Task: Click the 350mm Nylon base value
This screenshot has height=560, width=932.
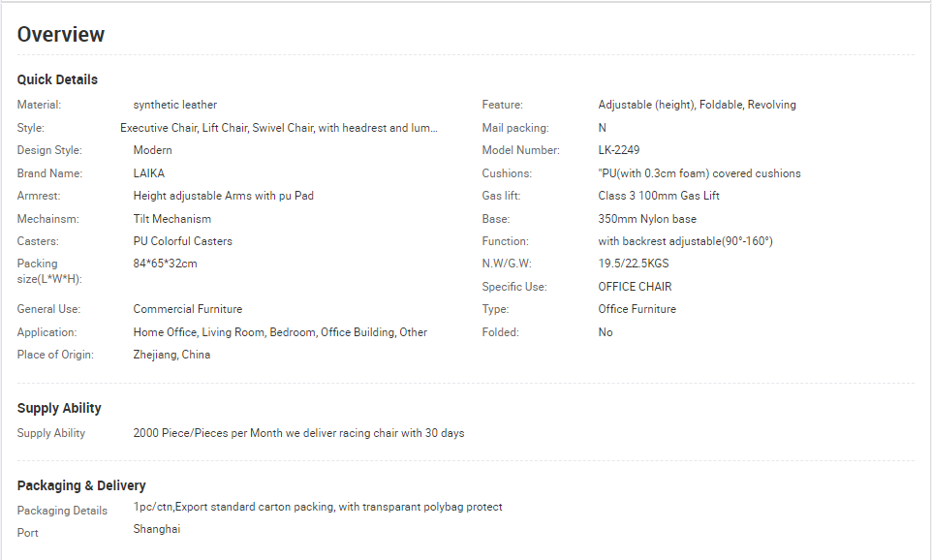Action: click(x=647, y=219)
